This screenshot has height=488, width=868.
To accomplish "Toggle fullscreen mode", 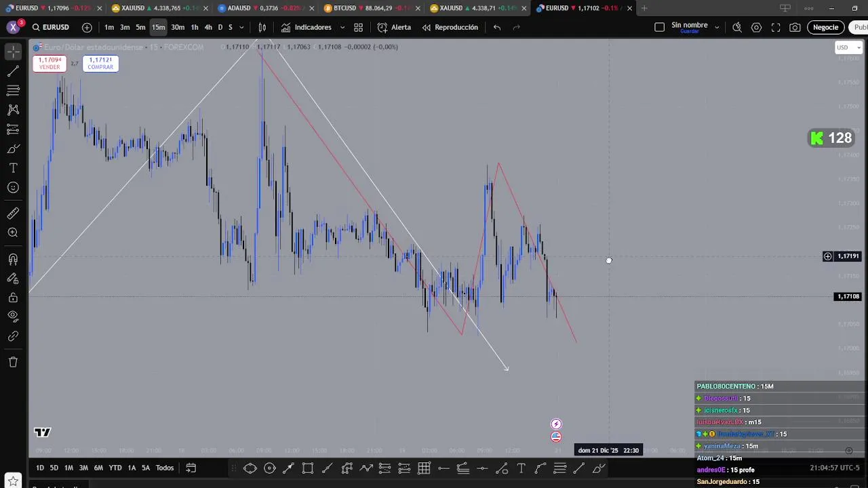I will click(776, 27).
